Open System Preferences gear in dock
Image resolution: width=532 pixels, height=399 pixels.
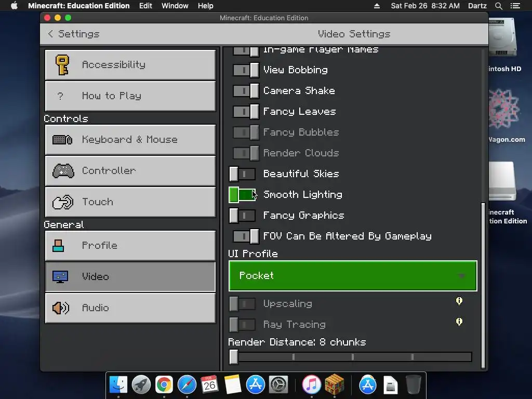click(x=278, y=384)
